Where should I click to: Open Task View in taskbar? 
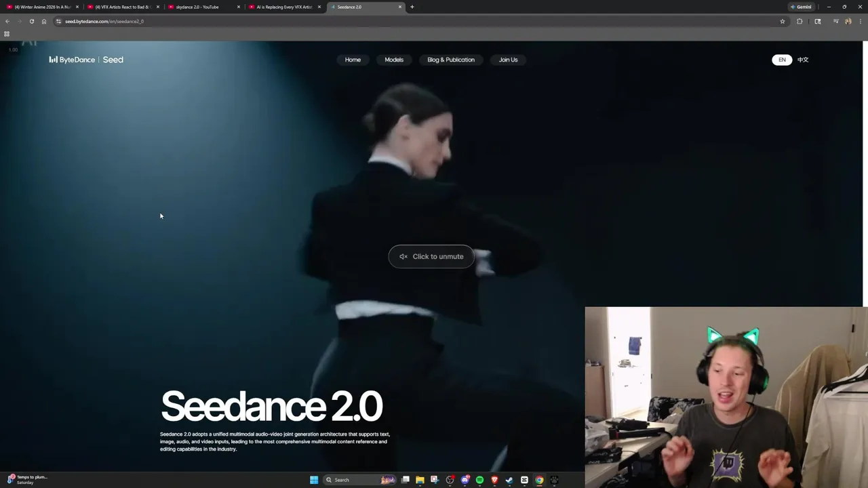click(x=406, y=480)
